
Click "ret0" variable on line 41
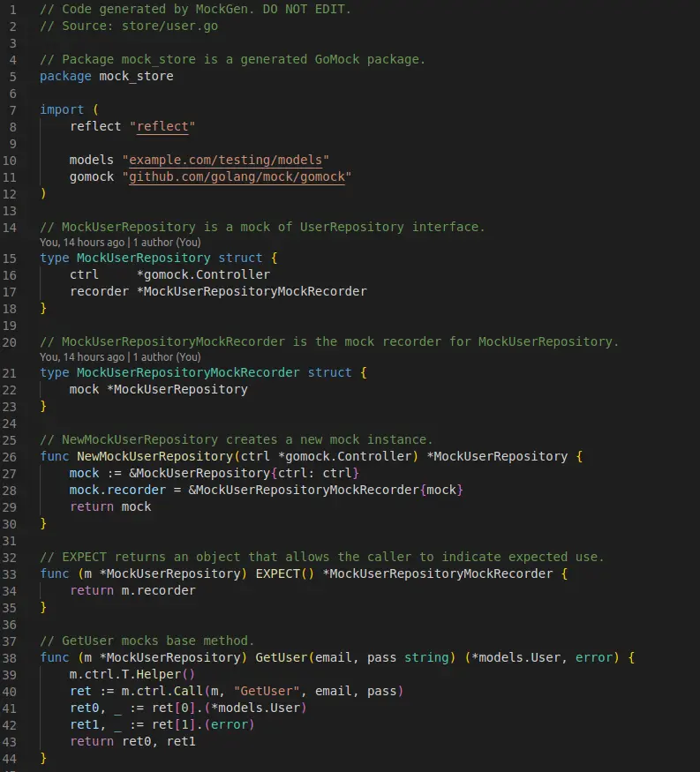click(x=84, y=708)
